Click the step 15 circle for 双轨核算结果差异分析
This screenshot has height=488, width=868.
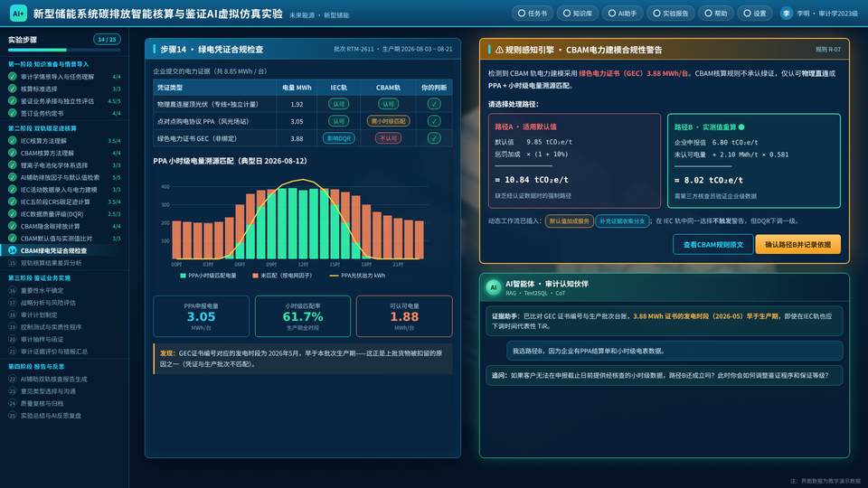(12, 263)
